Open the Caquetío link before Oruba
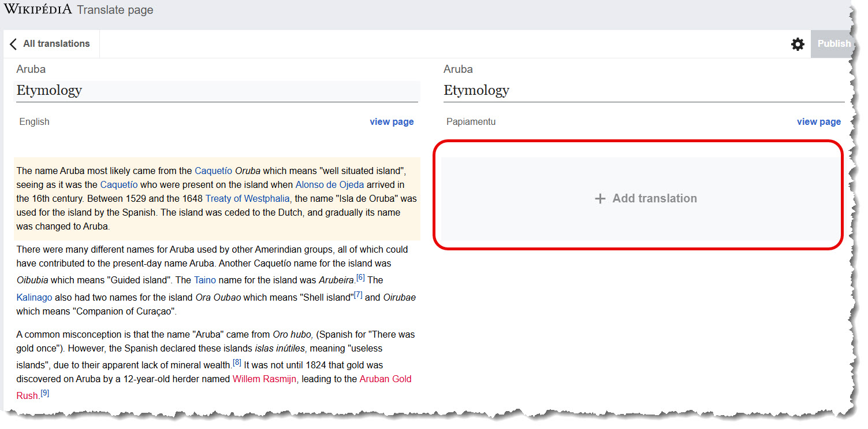The height and width of the screenshot is (429, 868). [214, 171]
